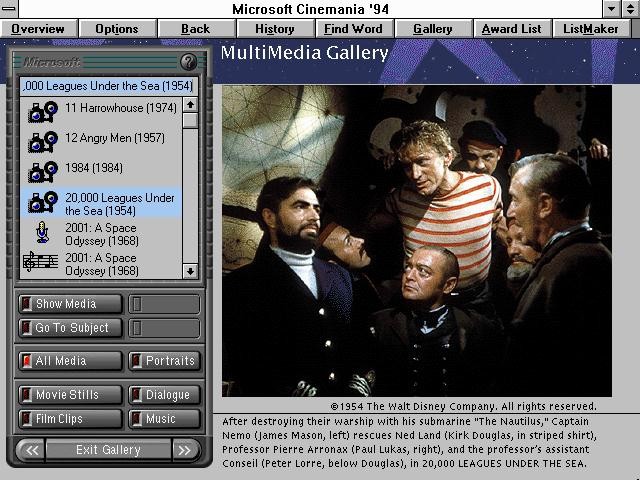Open the Overview menu
Viewport: 640px width, 480px height.
coord(38,29)
